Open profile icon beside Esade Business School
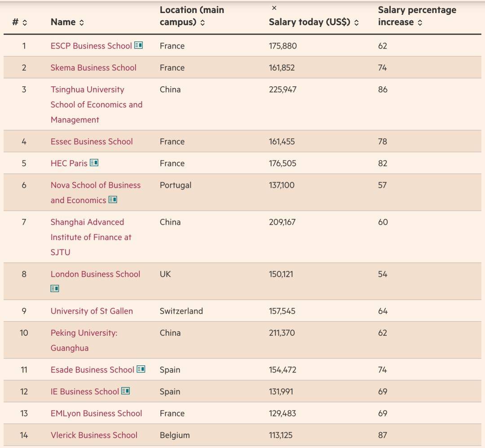 141,369
